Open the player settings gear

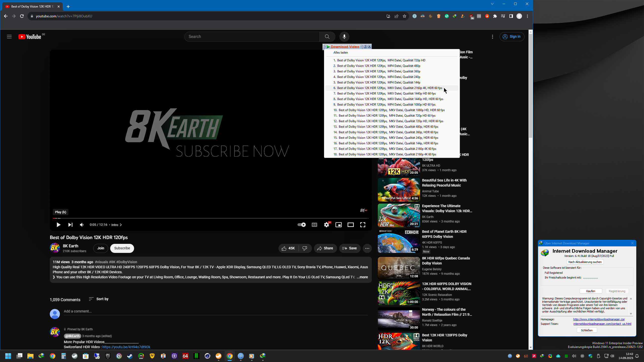click(x=327, y=225)
